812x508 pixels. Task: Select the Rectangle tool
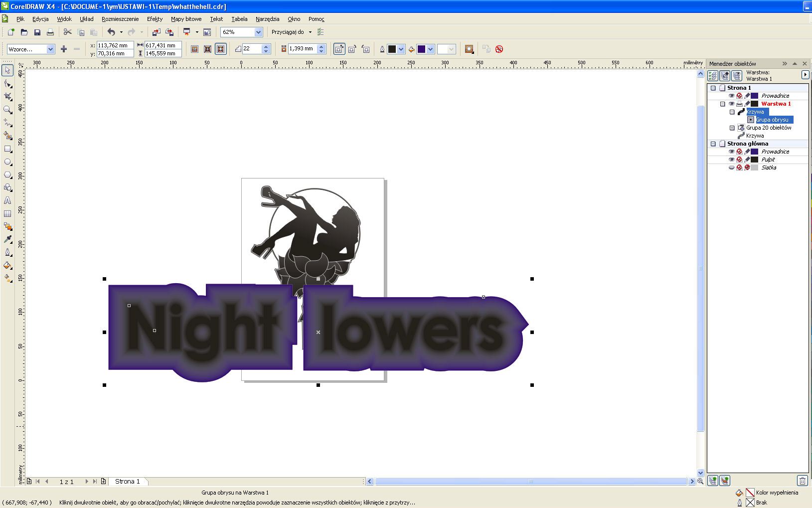click(x=8, y=149)
